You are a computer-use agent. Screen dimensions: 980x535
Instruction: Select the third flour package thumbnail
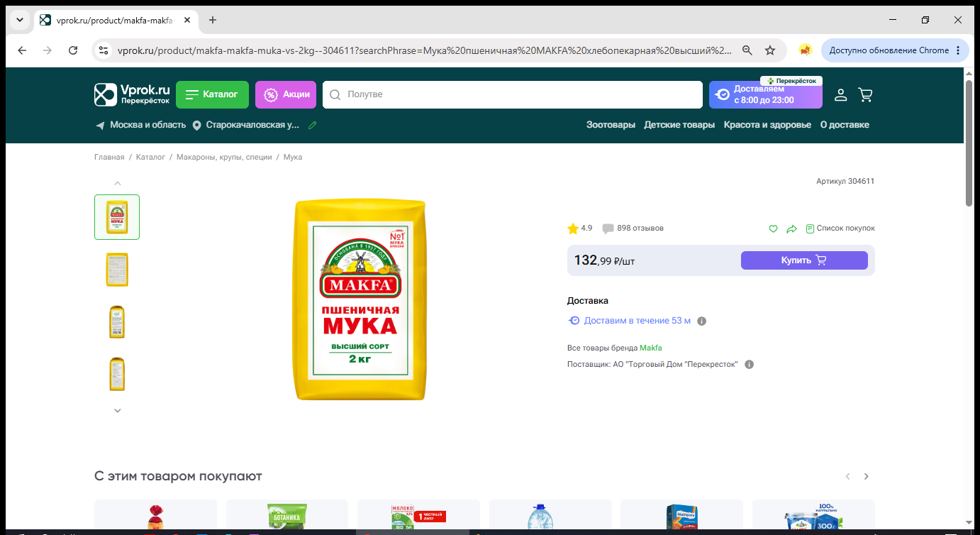[x=117, y=321]
